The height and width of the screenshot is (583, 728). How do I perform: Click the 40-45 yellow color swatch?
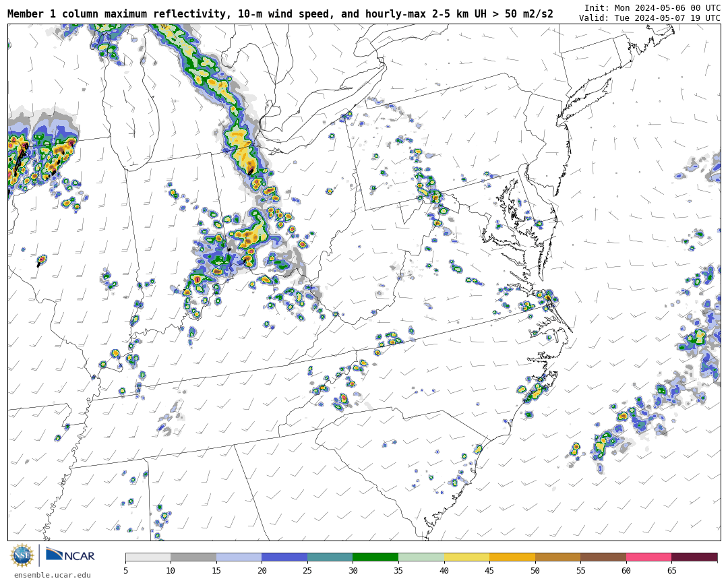pos(466,557)
